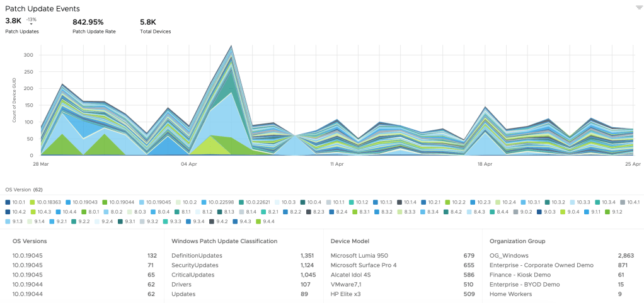644x303 pixels.
Task: Click the 10.0.19044 green legend swatch
Action: [105, 202]
